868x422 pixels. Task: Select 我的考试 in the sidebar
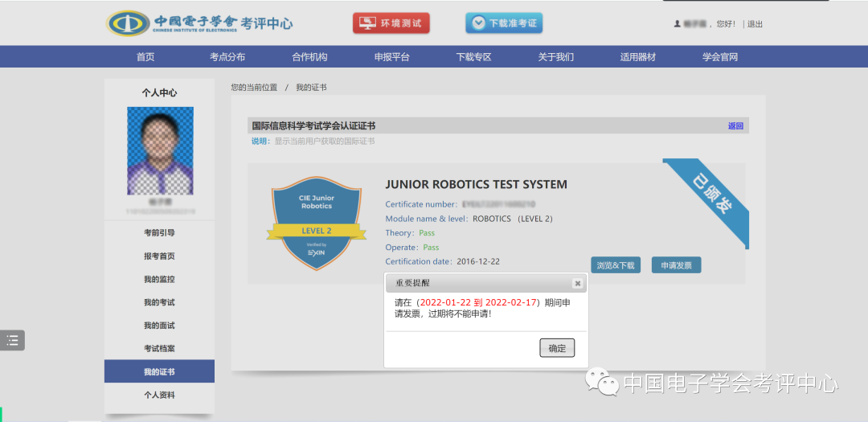pos(159,302)
